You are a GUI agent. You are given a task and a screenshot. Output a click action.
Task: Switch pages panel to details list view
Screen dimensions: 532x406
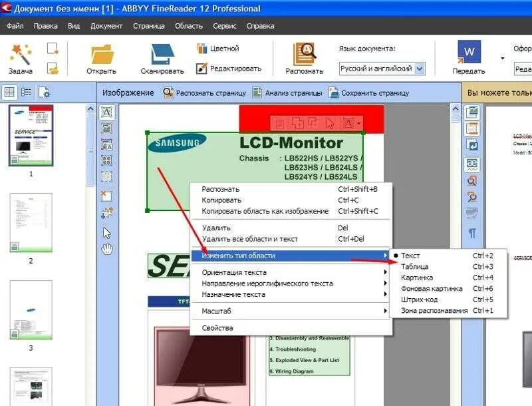[26, 92]
